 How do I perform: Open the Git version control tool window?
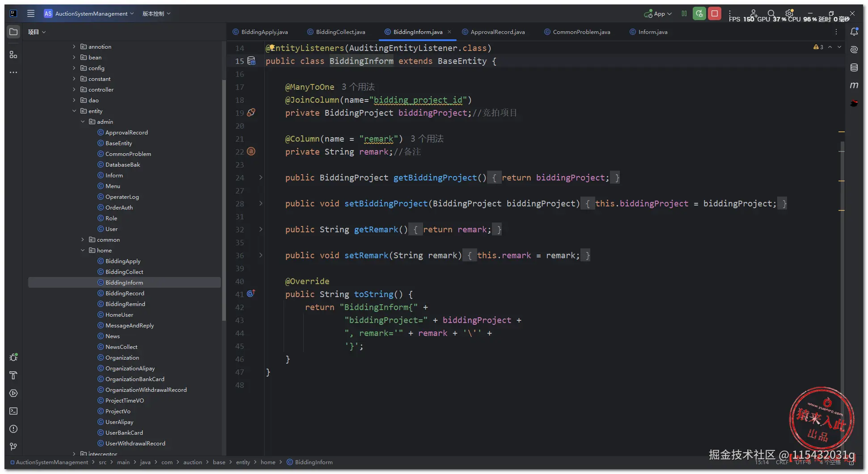13,447
